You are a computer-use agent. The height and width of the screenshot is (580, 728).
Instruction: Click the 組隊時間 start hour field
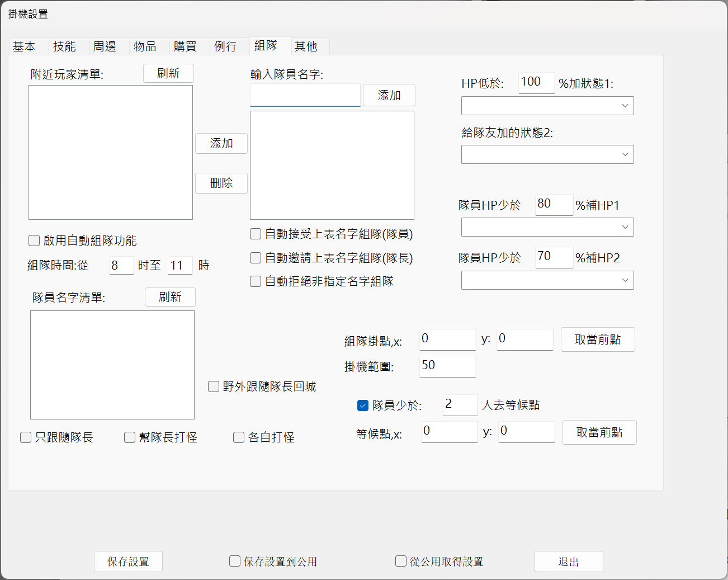pyautogui.click(x=121, y=265)
